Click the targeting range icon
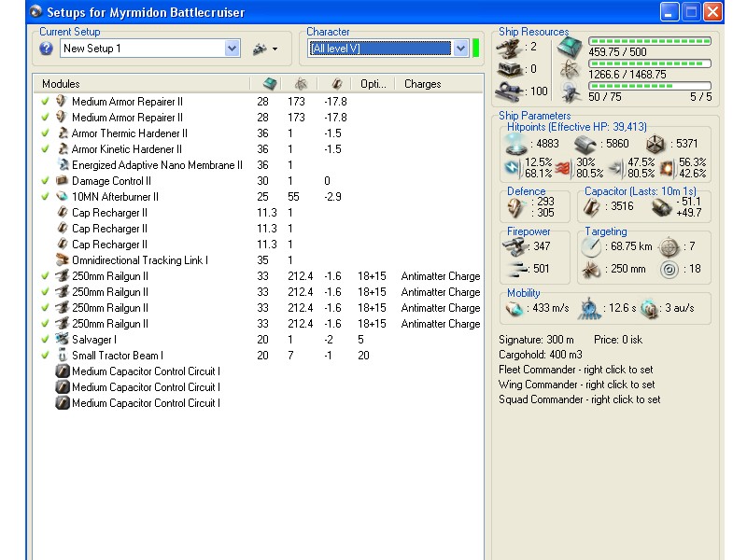Viewport: 747px width, 560px height. (593, 247)
